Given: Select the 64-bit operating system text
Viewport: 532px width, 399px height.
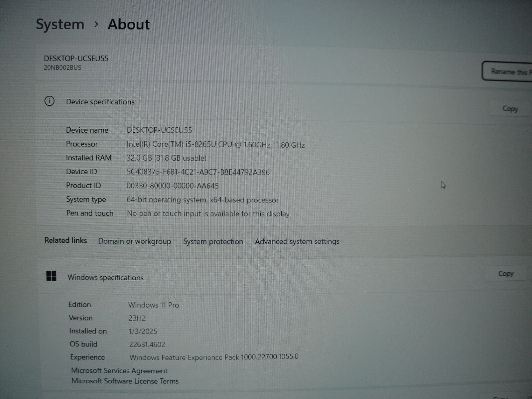Looking at the screenshot, I should 202,200.
